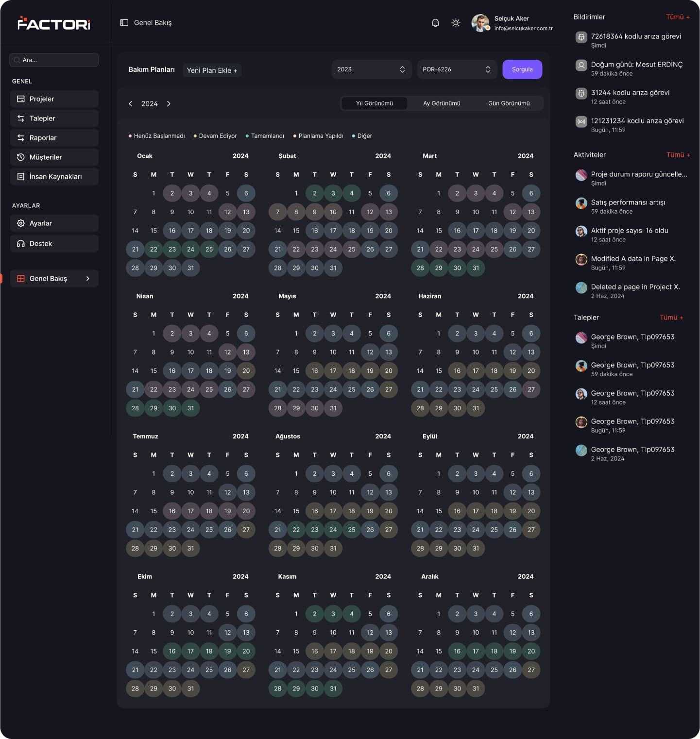Click Yeni Plan Ekle + button

(212, 70)
